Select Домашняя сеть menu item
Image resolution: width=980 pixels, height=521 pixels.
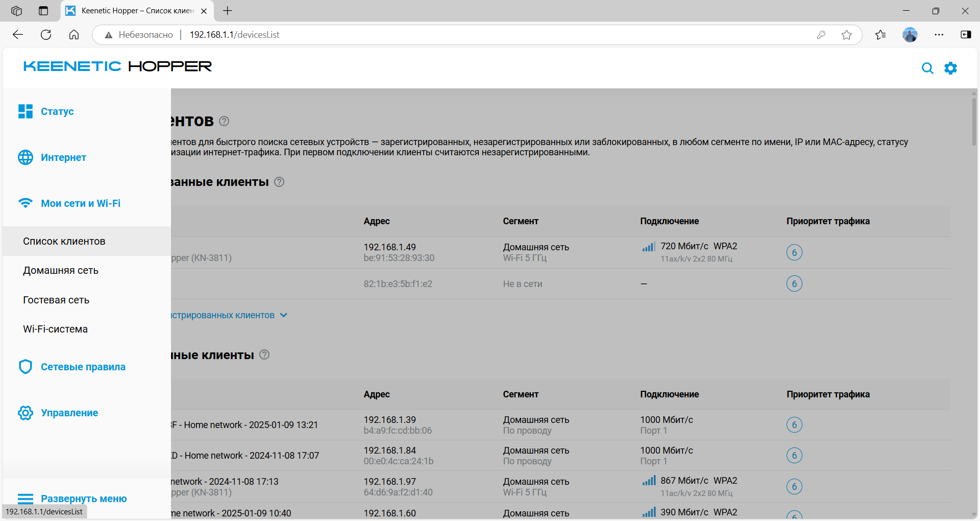[61, 270]
